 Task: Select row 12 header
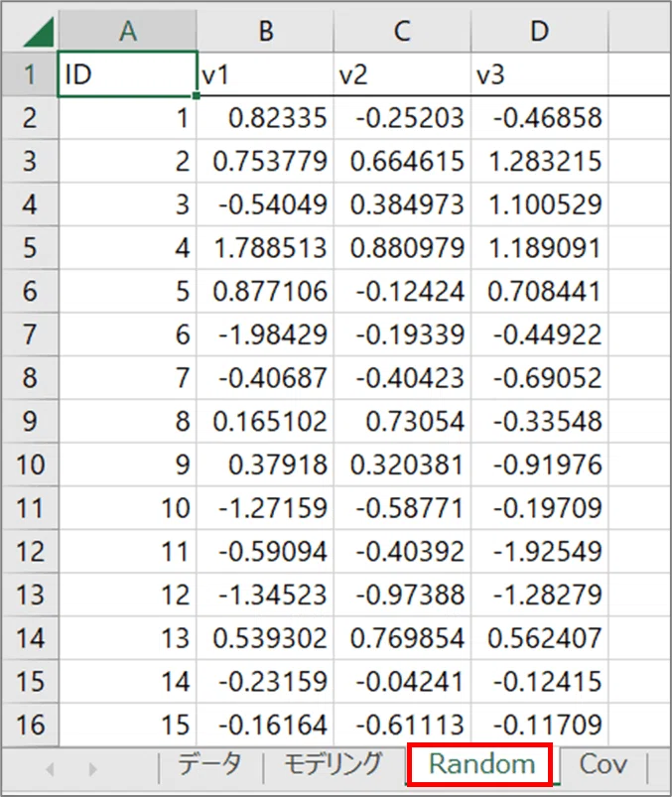click(31, 552)
